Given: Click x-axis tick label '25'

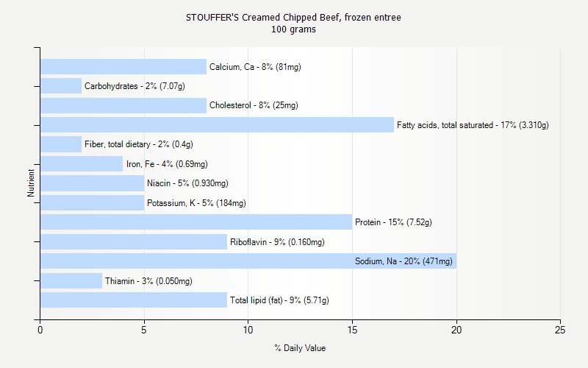Looking at the screenshot, I should pyautogui.click(x=560, y=330).
